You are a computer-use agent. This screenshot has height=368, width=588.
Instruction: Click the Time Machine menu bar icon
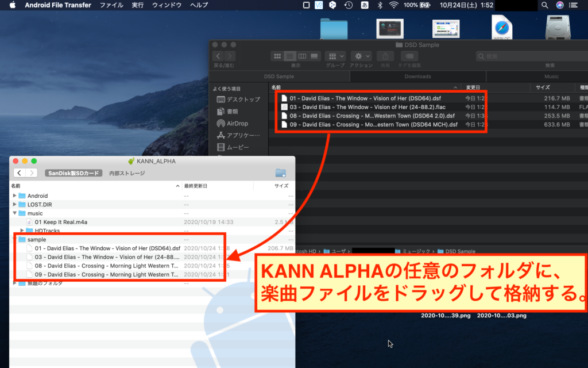349,5
